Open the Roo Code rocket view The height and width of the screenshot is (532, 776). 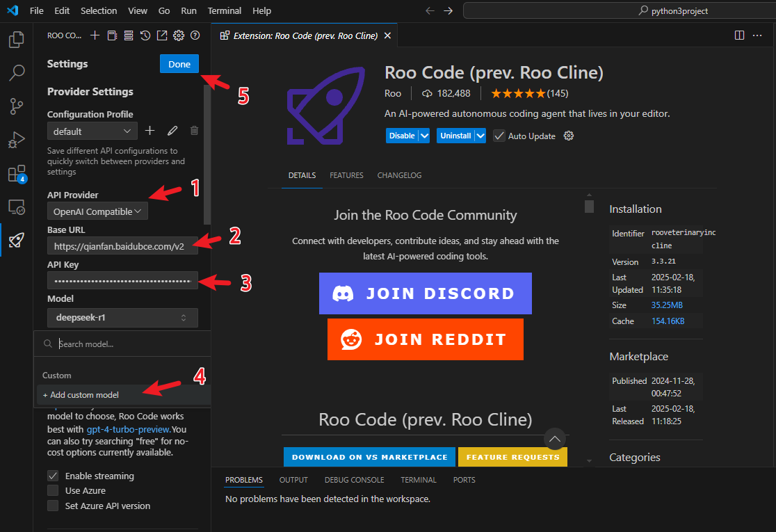(x=16, y=241)
